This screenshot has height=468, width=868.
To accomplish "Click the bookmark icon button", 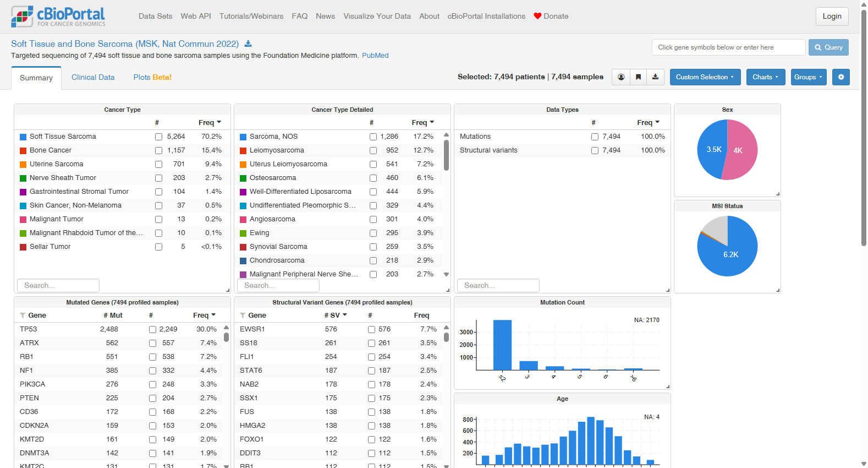I will 638,77.
